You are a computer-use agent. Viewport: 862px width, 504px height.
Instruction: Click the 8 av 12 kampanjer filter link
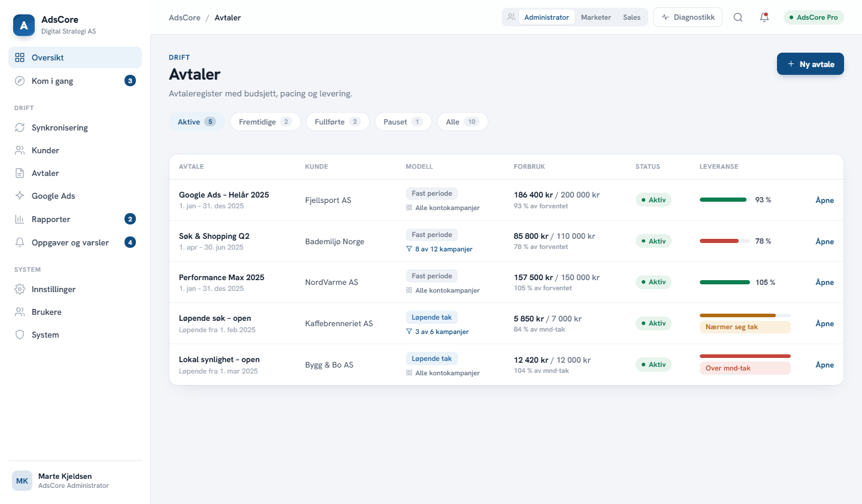(x=439, y=249)
